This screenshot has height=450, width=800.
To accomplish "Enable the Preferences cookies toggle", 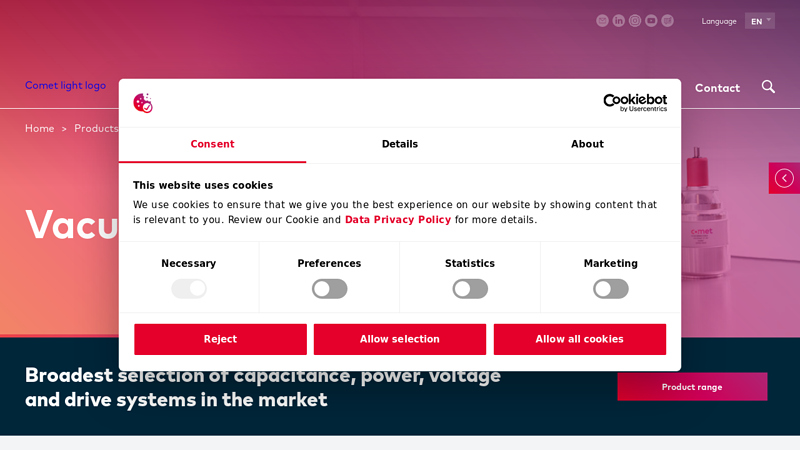I will [329, 289].
